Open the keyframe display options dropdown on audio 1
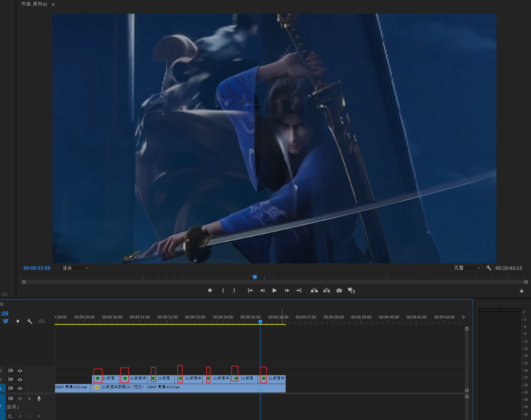The width and height of the screenshot is (531, 420). coord(10,416)
